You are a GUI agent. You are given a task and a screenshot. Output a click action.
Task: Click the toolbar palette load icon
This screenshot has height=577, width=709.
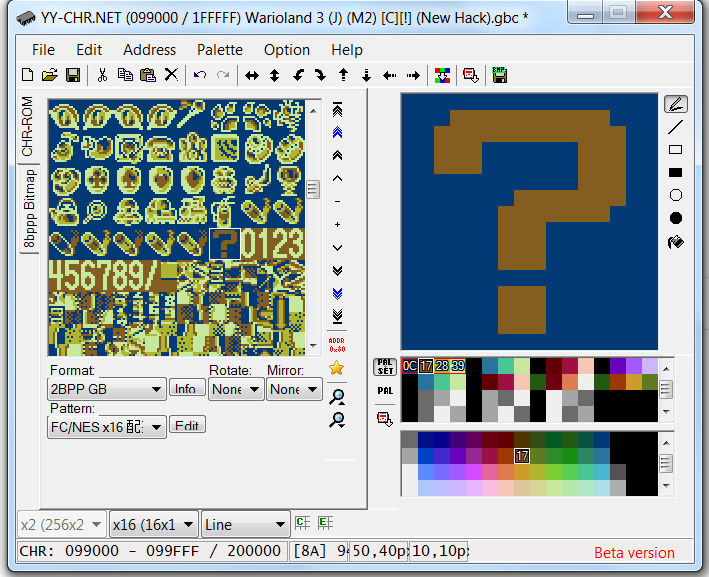tap(471, 76)
